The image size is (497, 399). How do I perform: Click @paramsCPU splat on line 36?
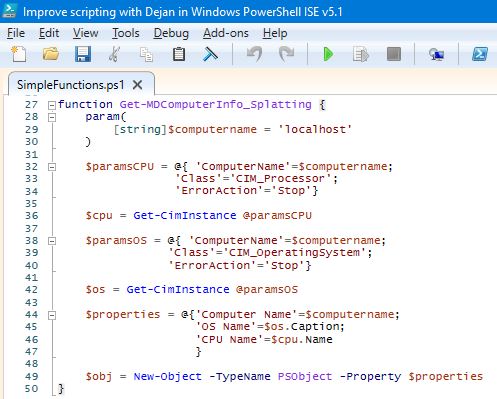click(277, 215)
